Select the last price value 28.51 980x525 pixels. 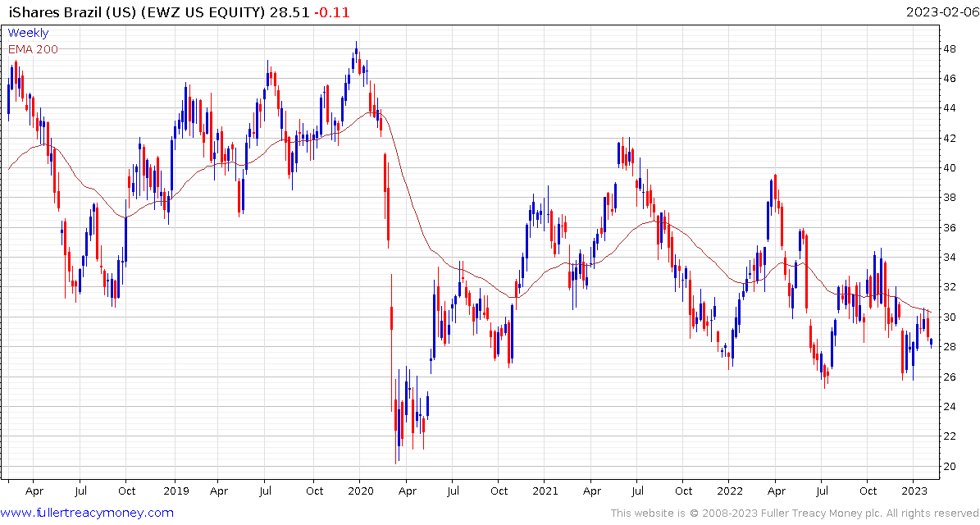[x=290, y=12]
